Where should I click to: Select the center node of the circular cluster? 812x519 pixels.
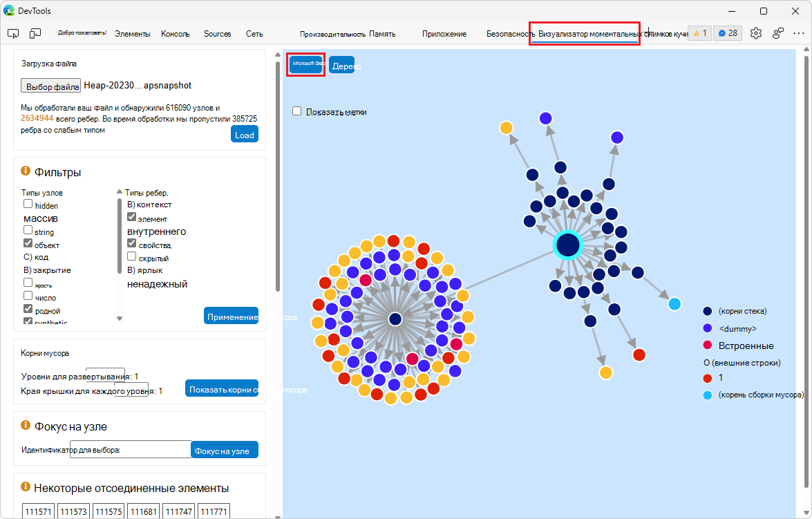395,319
